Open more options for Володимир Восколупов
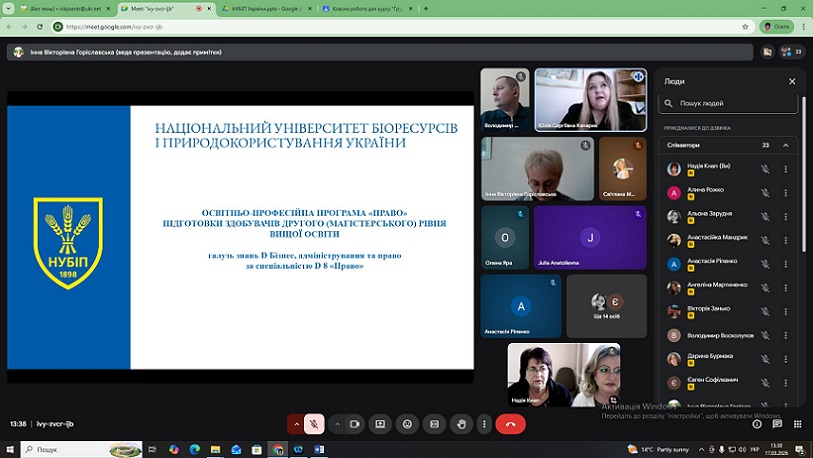 786,336
